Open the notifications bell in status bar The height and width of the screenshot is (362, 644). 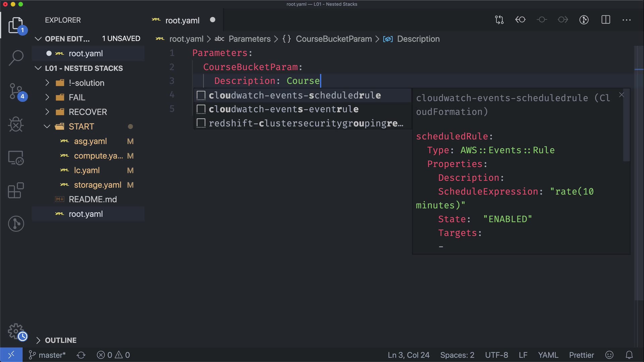coord(629,355)
